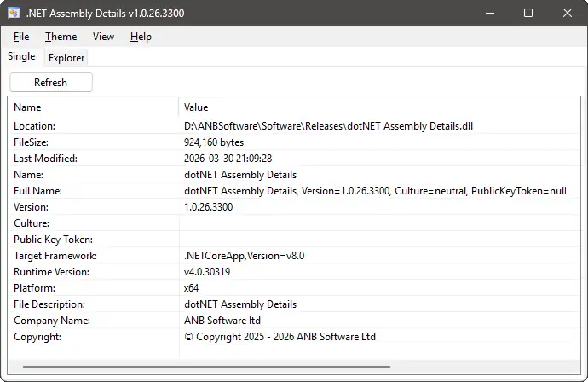Viewport: 588px width, 382px height.
Task: Switch to the Single tab
Action: point(22,56)
